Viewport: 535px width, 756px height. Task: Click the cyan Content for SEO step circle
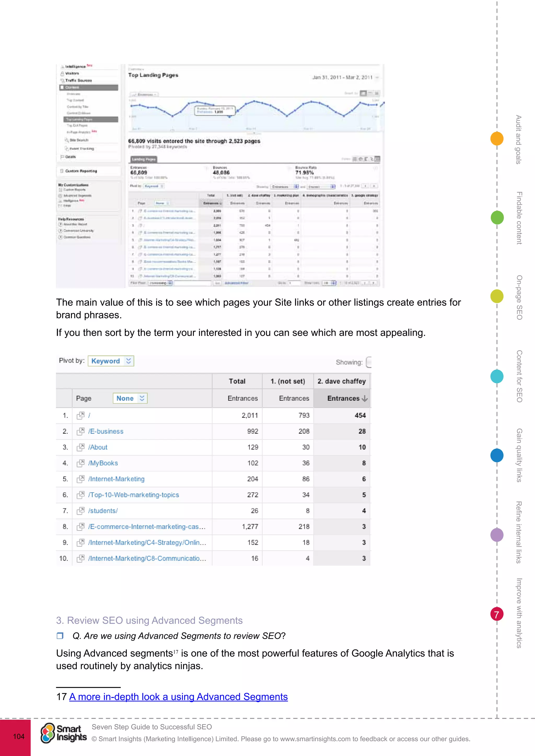click(497, 376)
